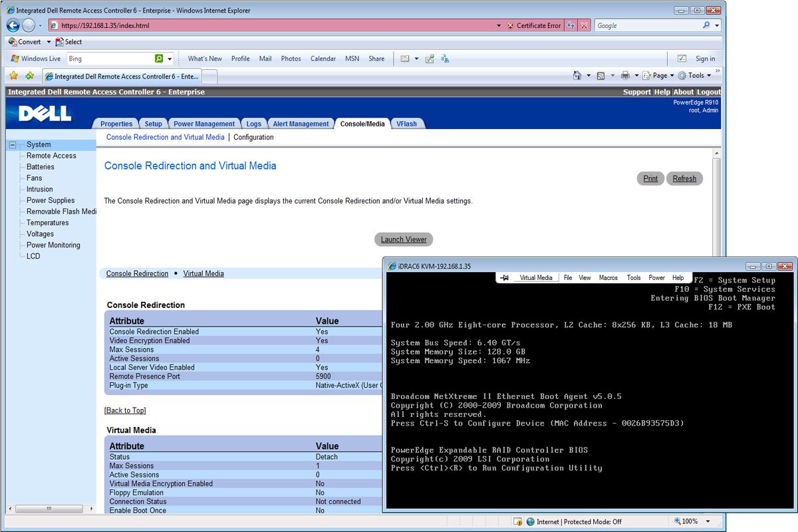Click the green Bing search button

pos(159,59)
